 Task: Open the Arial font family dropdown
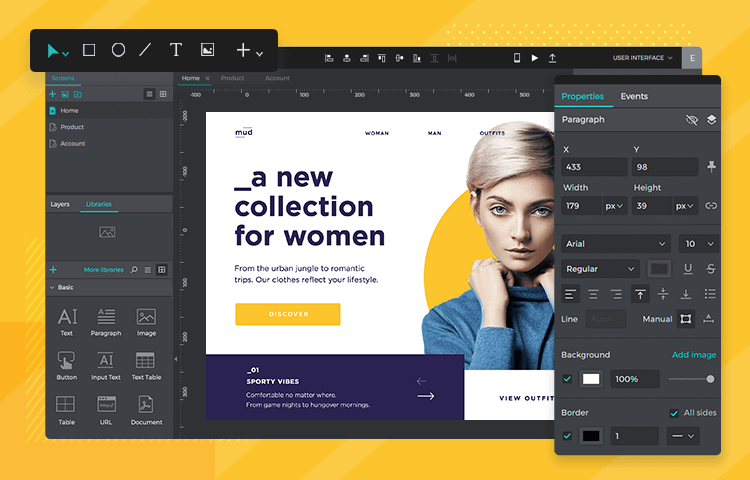(x=616, y=243)
